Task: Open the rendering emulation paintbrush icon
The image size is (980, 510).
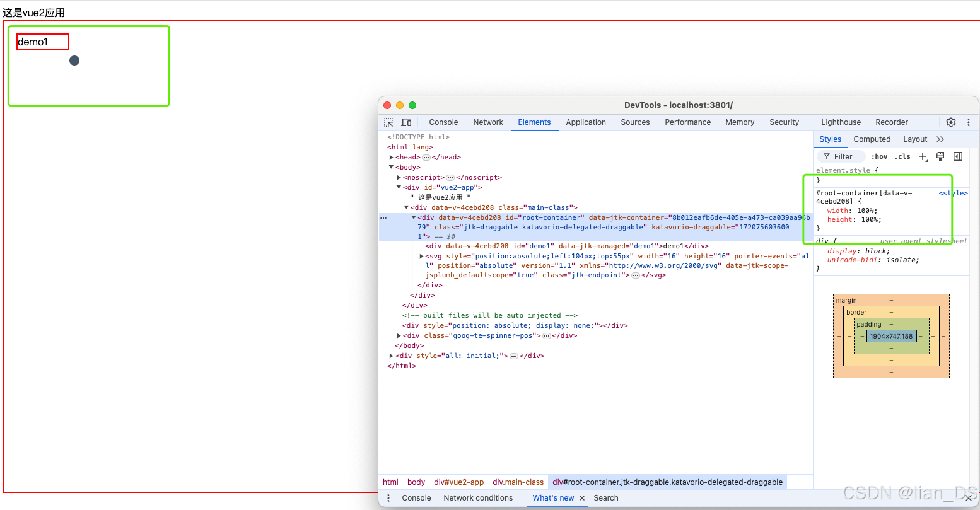Action: point(940,156)
